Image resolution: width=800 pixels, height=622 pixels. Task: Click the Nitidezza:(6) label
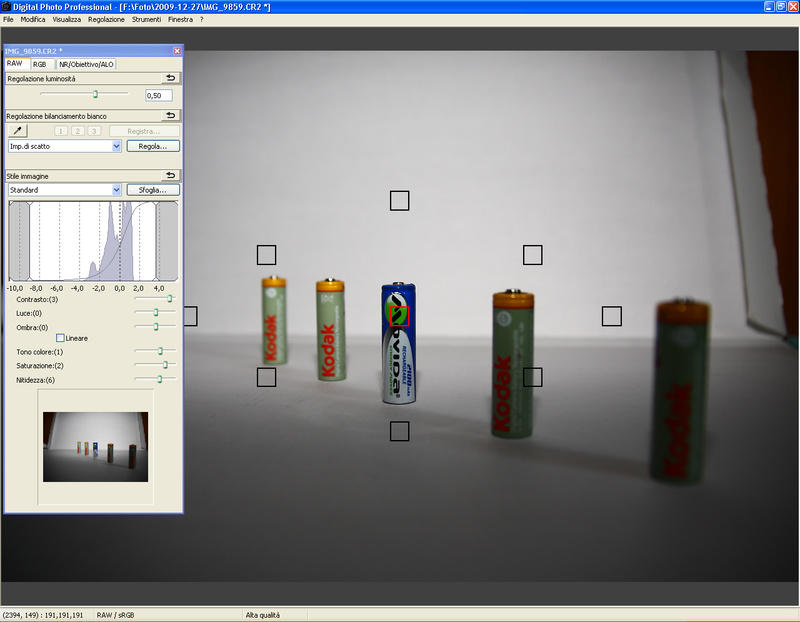(36, 380)
